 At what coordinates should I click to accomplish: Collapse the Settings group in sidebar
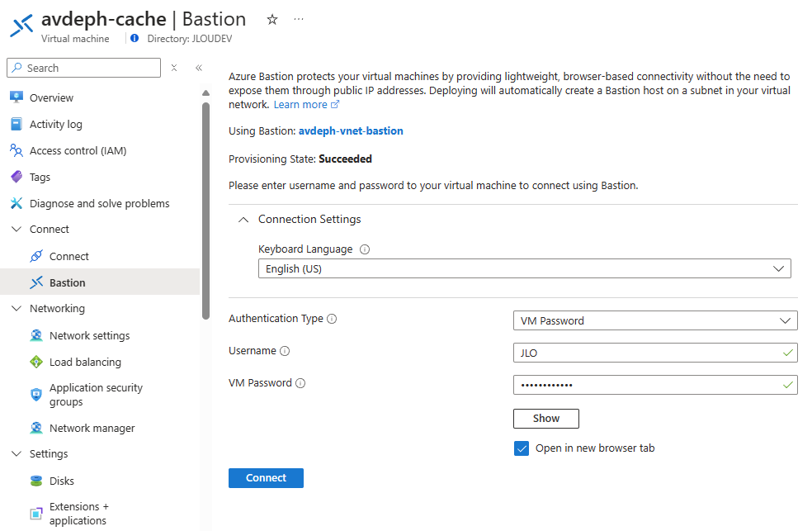tap(17, 453)
